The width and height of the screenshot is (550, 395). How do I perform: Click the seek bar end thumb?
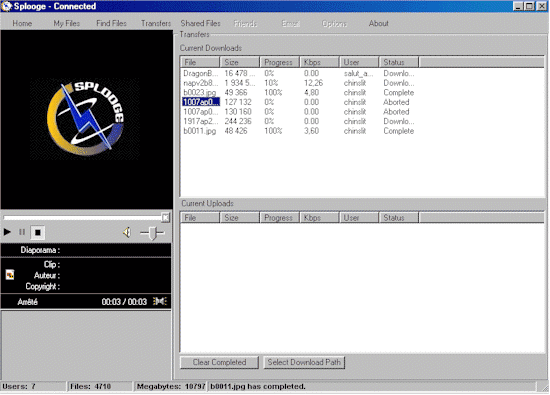tap(166, 217)
